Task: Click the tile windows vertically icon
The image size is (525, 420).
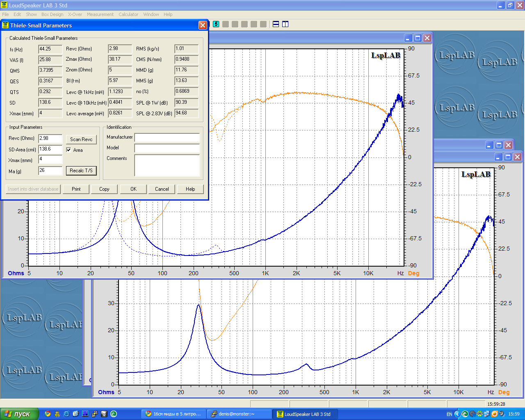Action: 285,24
